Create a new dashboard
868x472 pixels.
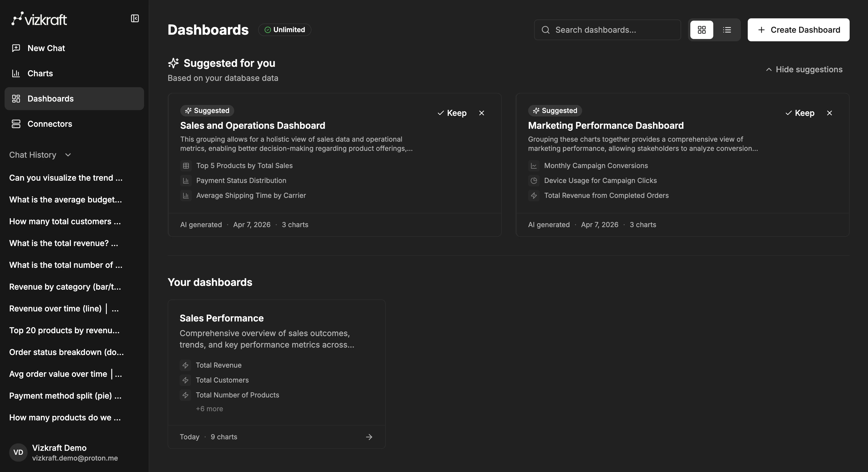coord(798,30)
